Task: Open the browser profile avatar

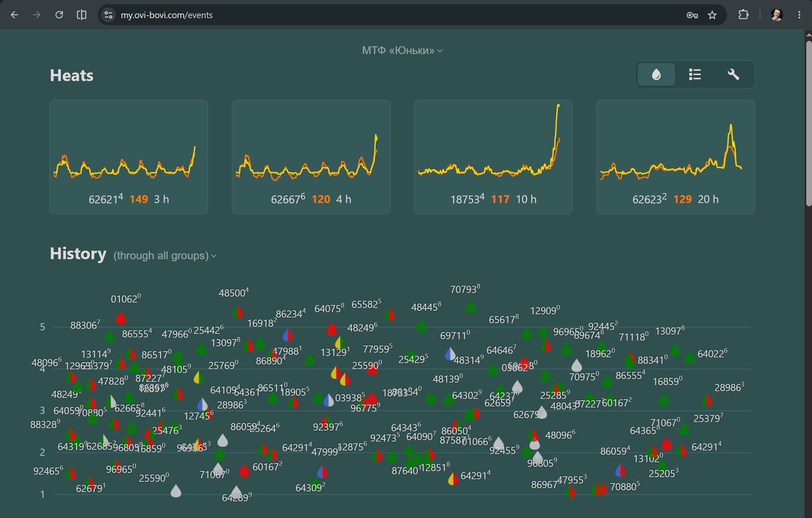Action: point(776,15)
